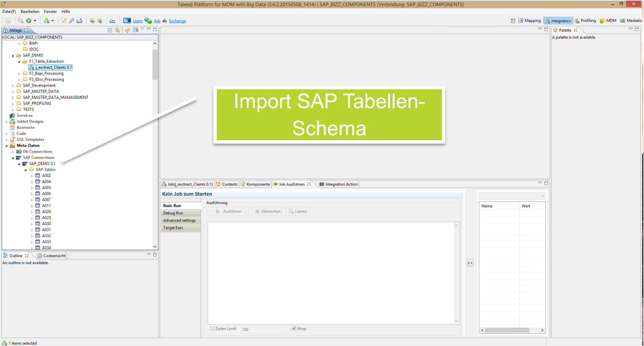The image size is (644, 346).
Task: Switch to the MDM perspective
Action: pyautogui.click(x=608, y=20)
